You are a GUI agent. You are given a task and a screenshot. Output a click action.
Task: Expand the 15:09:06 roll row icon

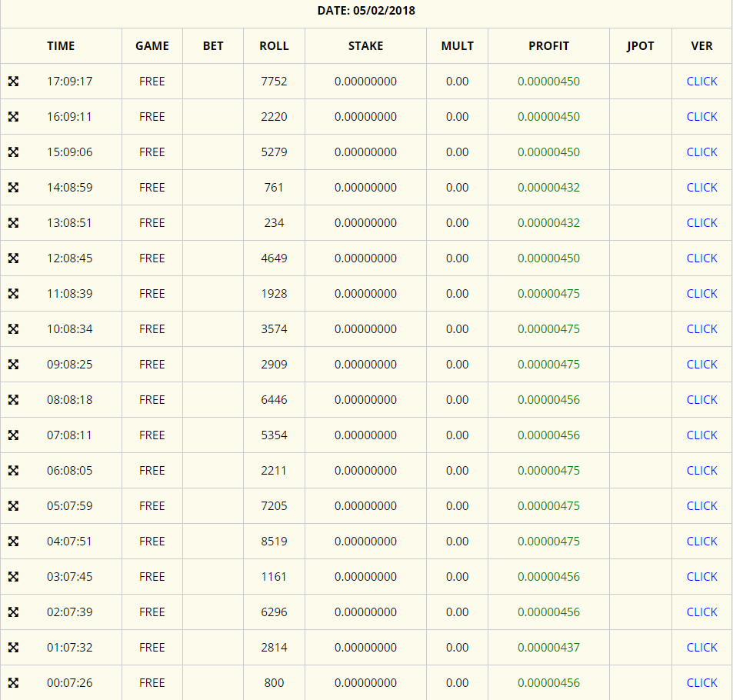point(13,152)
